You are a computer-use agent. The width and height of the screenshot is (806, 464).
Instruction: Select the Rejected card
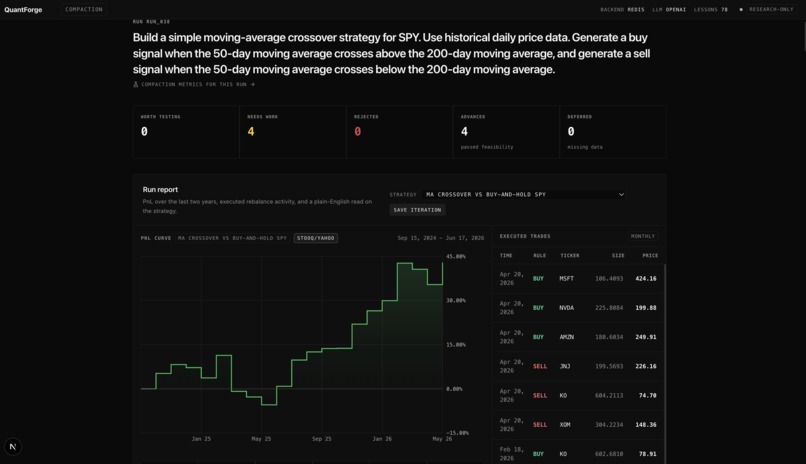[399, 132]
